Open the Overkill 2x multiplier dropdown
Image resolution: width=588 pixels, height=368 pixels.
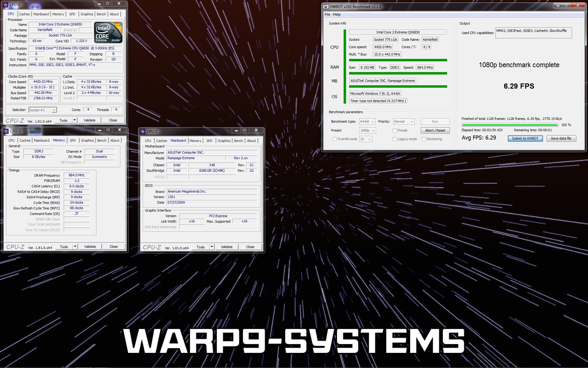[x=366, y=139]
